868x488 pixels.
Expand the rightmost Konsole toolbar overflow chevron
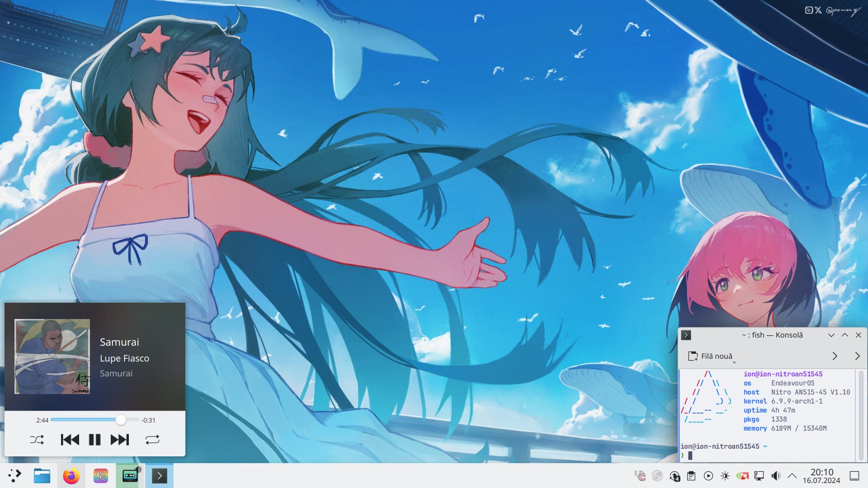tap(857, 356)
